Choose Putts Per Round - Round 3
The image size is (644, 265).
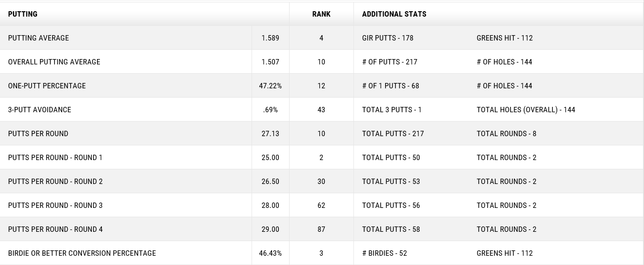55,205
